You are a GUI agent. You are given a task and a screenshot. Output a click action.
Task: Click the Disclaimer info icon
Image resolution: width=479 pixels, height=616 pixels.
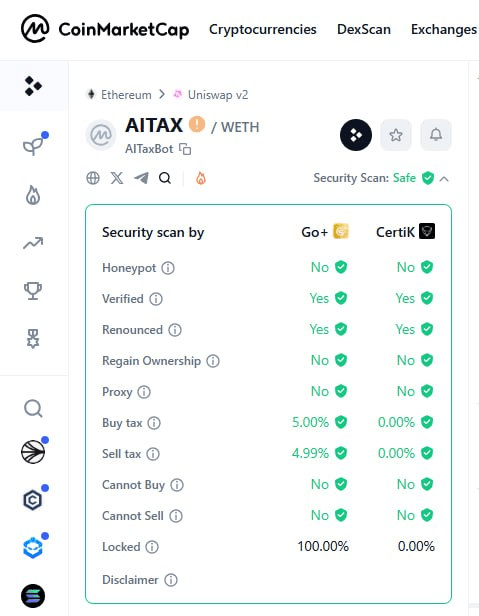coord(171,580)
